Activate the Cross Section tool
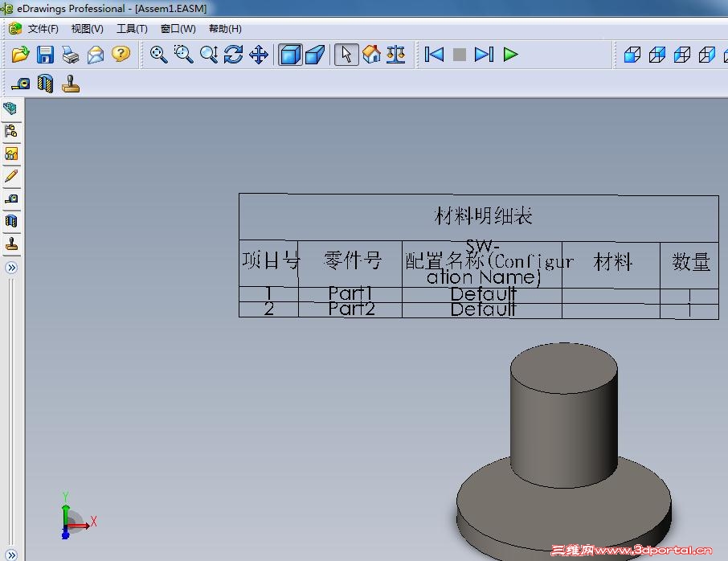This screenshot has height=561, width=728. pos(46,83)
